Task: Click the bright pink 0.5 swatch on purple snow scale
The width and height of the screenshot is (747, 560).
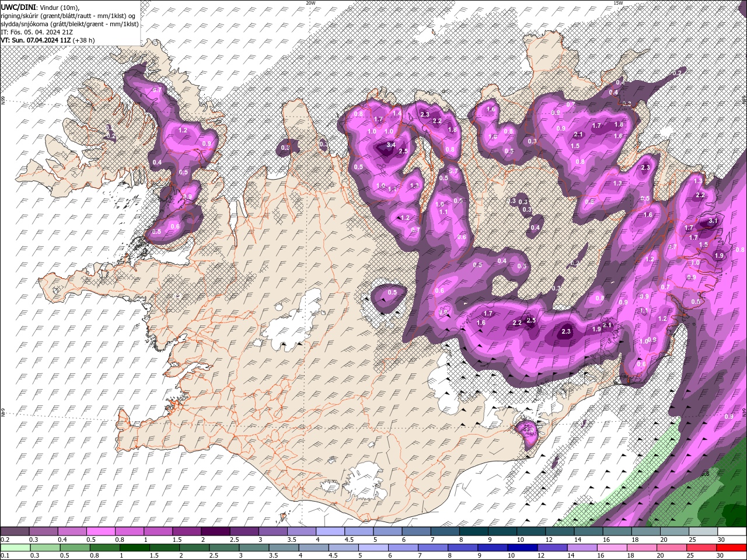Action: [100, 531]
